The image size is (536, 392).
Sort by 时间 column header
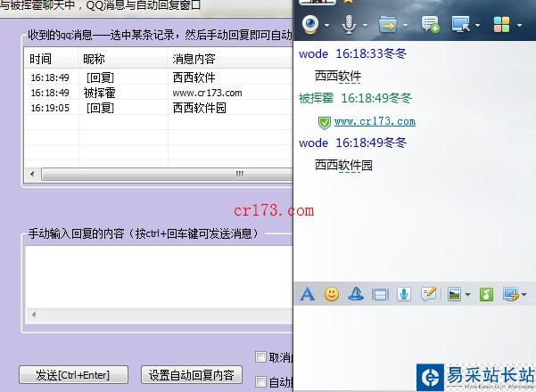click(51, 59)
